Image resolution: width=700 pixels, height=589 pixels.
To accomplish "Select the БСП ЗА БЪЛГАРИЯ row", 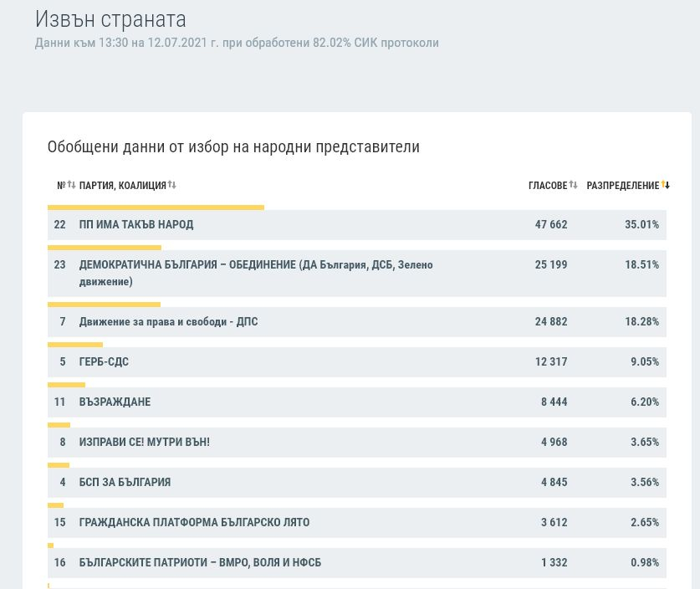I will coord(357,483).
